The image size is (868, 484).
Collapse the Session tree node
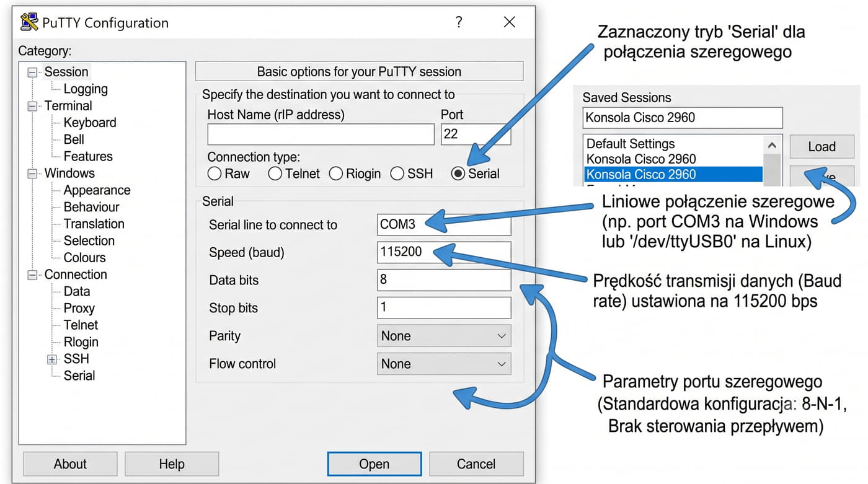(x=32, y=72)
